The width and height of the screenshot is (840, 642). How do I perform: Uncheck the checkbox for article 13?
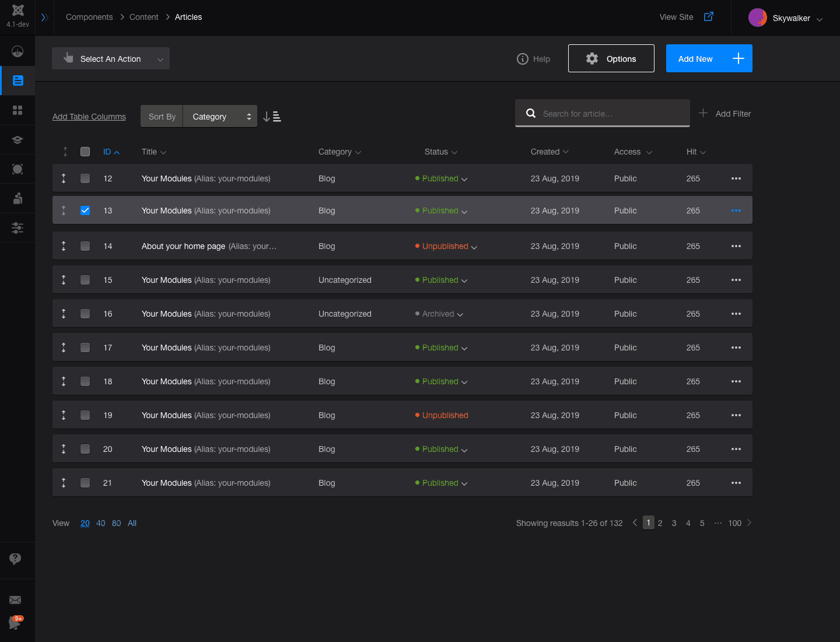point(85,211)
